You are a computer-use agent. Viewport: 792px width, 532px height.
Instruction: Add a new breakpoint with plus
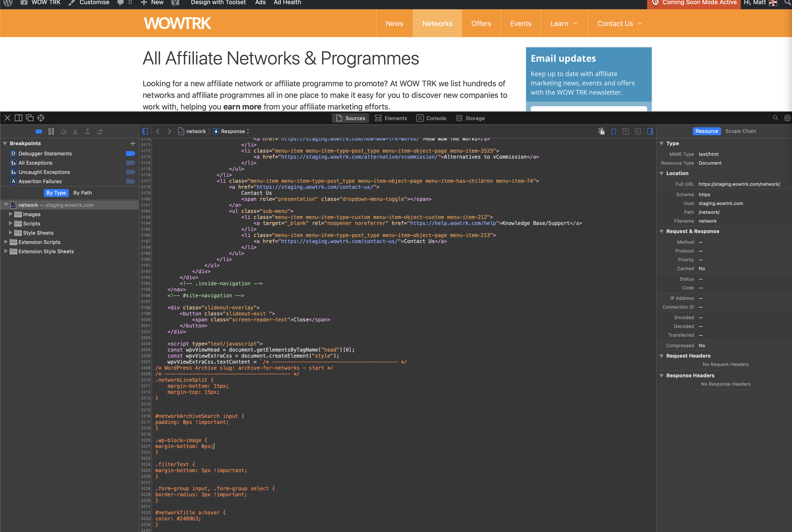[133, 144]
